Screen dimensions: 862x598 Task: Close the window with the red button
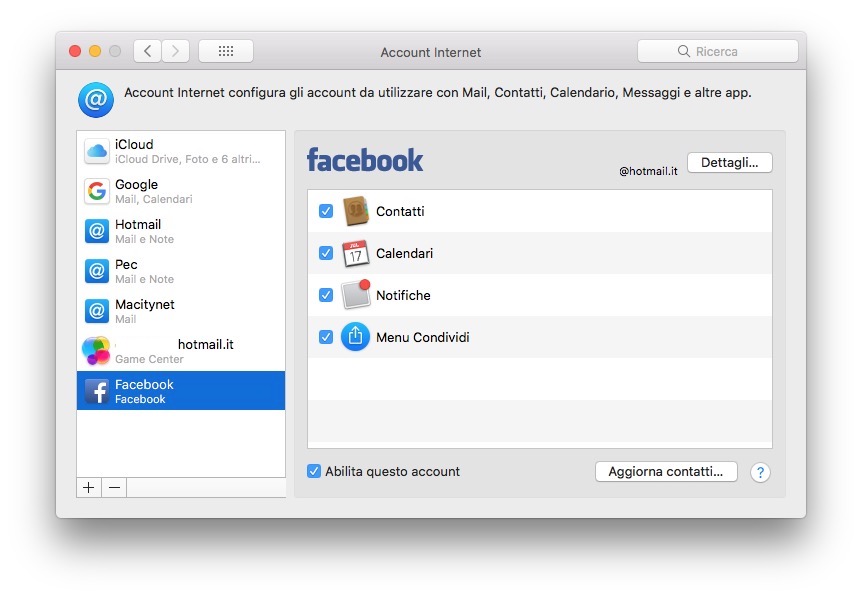(75, 51)
